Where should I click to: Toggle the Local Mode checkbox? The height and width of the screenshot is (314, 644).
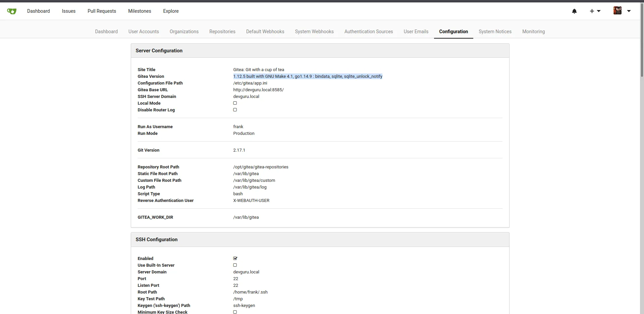coord(235,103)
